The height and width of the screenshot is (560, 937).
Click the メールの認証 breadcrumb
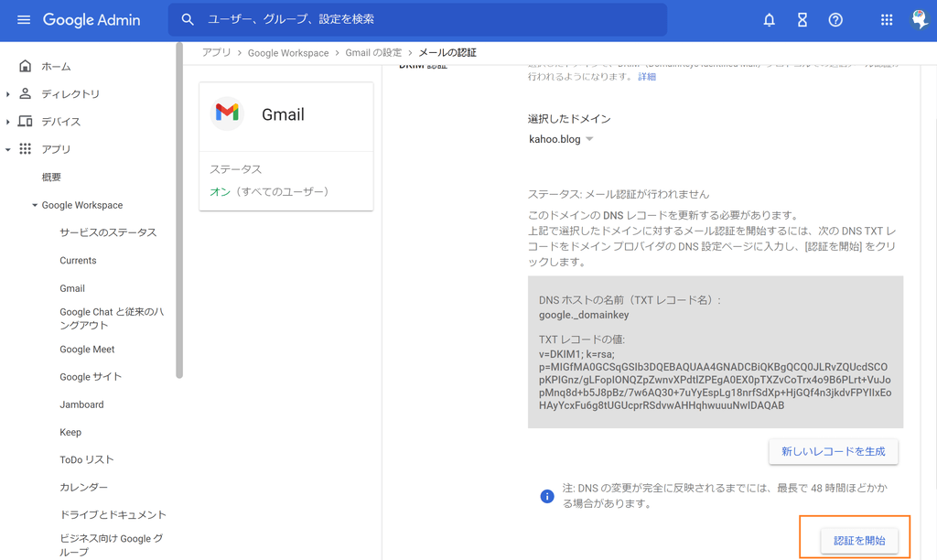click(447, 52)
